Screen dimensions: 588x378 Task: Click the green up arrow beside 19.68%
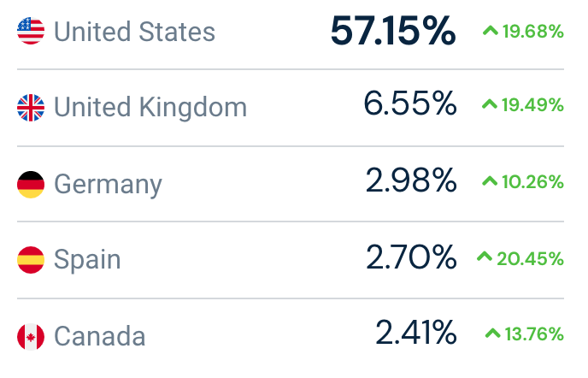pos(491,31)
